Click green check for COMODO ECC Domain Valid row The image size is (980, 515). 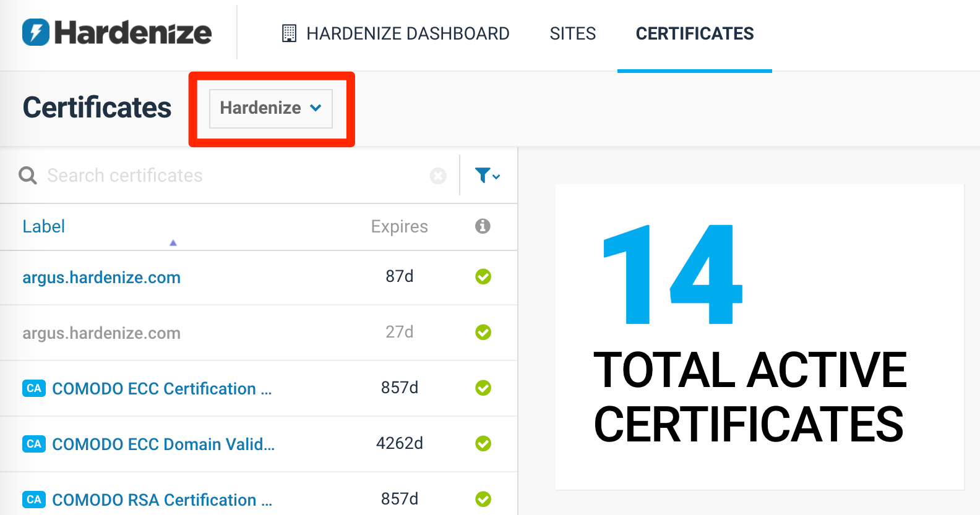483,443
